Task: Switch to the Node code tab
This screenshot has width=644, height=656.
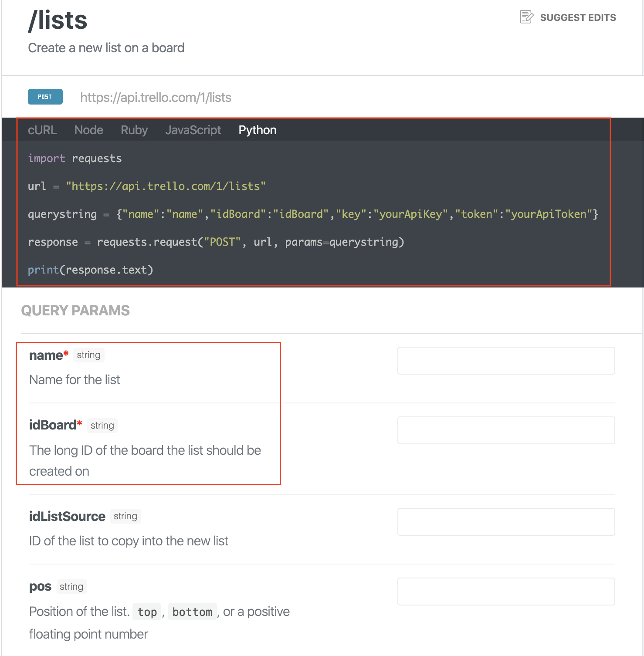Action: click(89, 130)
